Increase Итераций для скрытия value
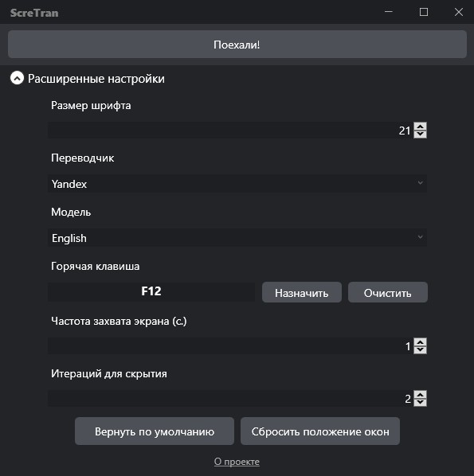 pyautogui.click(x=420, y=394)
